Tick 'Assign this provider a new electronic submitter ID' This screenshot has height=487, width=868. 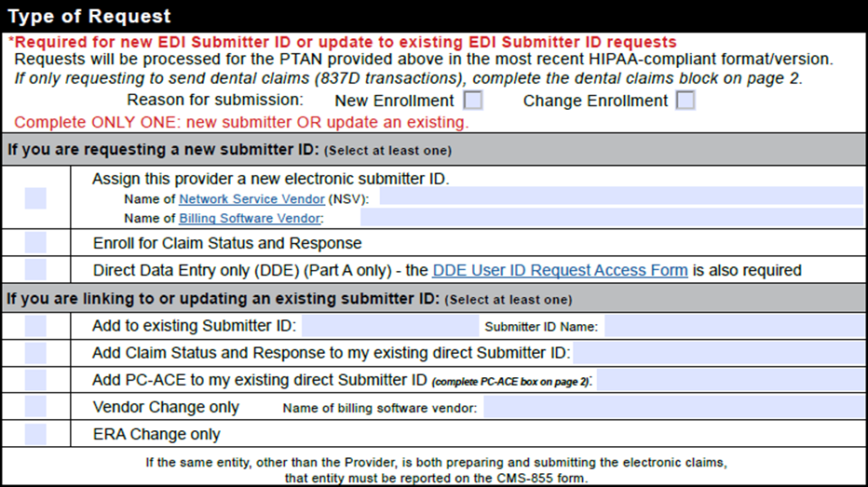pyautogui.click(x=35, y=198)
